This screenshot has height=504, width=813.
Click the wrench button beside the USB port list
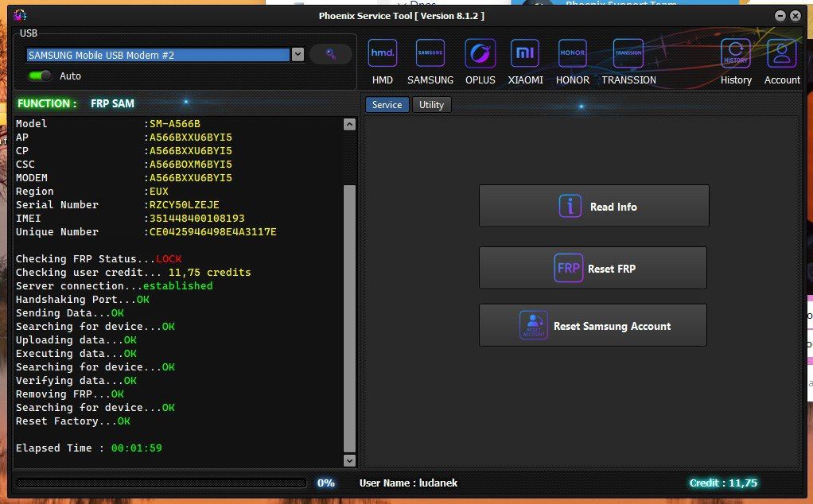coord(331,55)
